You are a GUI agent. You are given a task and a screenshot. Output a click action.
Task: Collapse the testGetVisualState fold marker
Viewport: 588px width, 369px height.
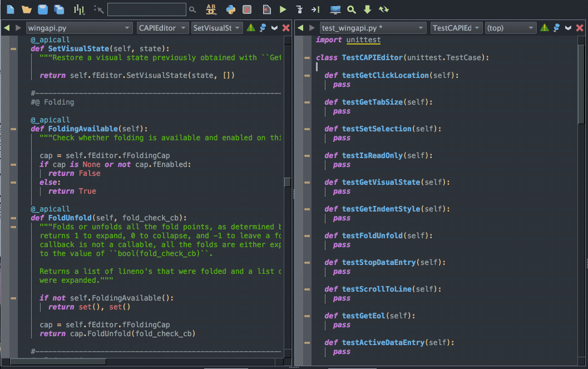pyautogui.click(x=307, y=183)
